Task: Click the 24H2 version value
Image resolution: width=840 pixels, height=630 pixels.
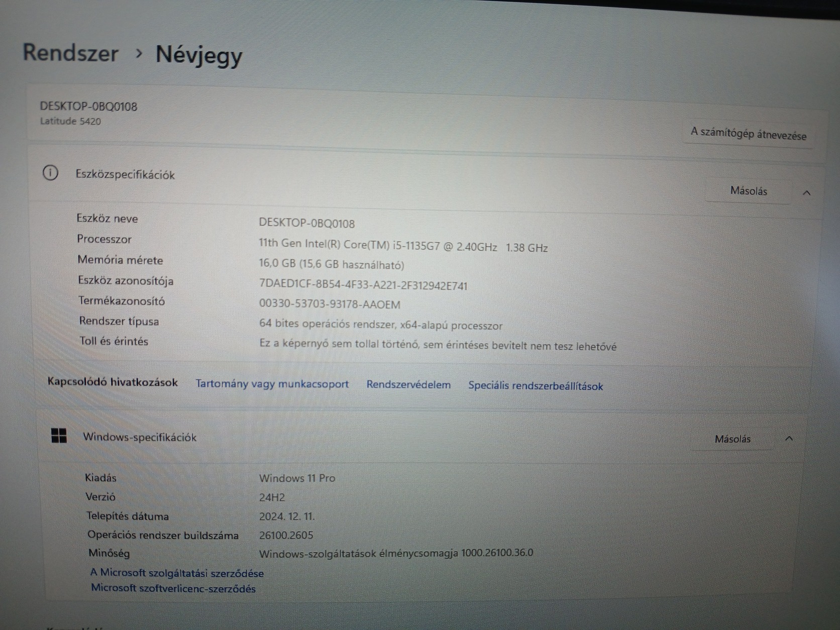Action: click(272, 497)
